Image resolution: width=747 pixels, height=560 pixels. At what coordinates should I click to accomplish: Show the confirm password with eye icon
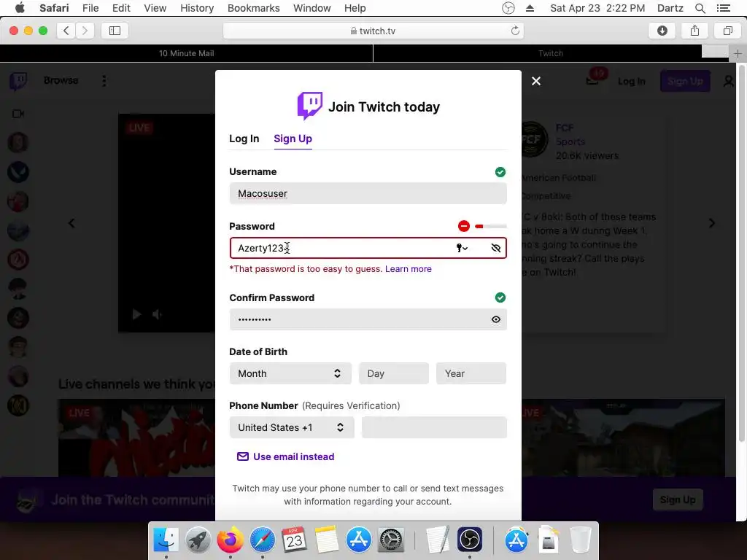[495, 319]
